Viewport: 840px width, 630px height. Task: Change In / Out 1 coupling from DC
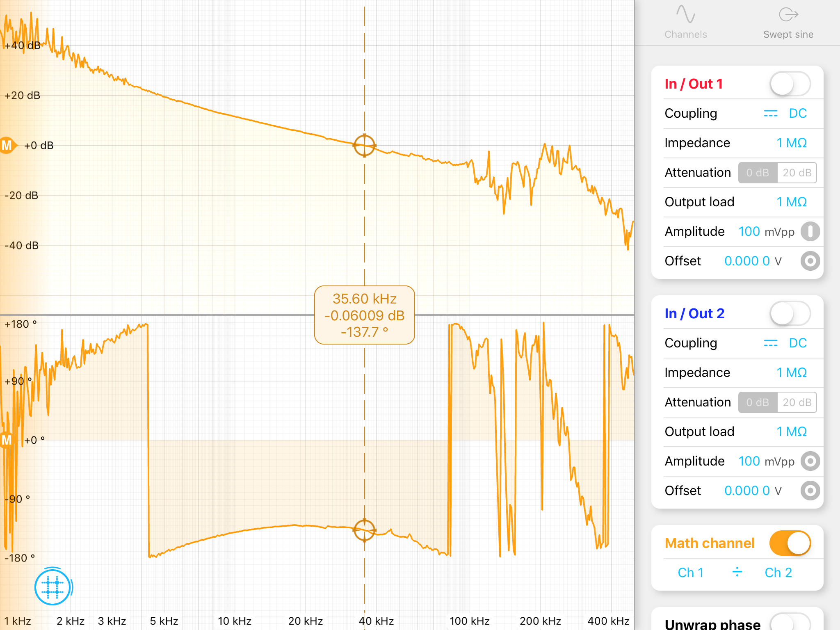tap(785, 113)
